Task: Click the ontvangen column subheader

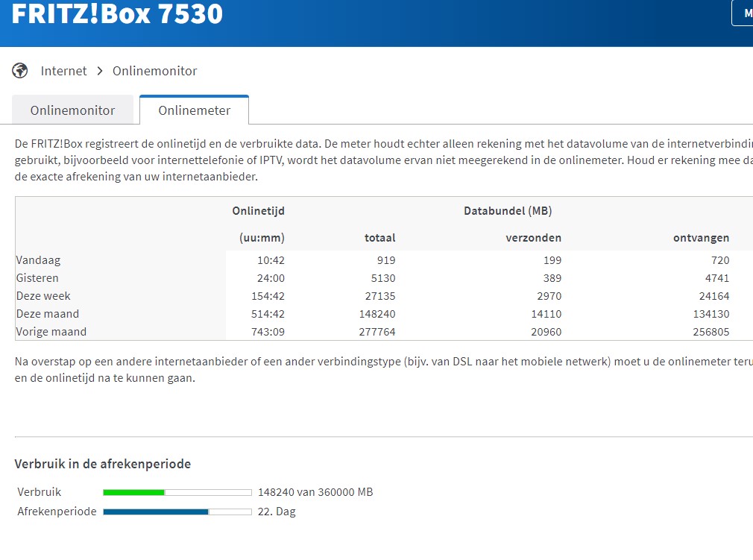Action: click(x=700, y=238)
